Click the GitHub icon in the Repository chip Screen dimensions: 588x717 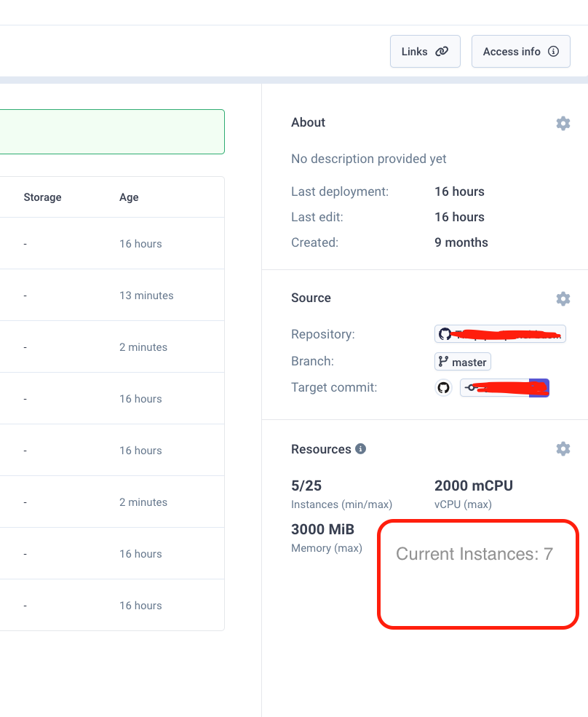click(445, 334)
